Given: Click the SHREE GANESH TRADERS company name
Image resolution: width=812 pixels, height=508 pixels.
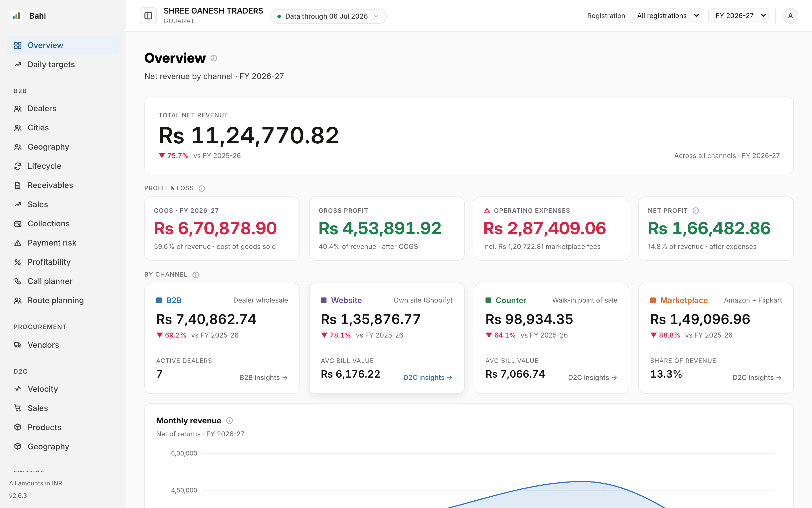Looking at the screenshot, I should point(213,11).
